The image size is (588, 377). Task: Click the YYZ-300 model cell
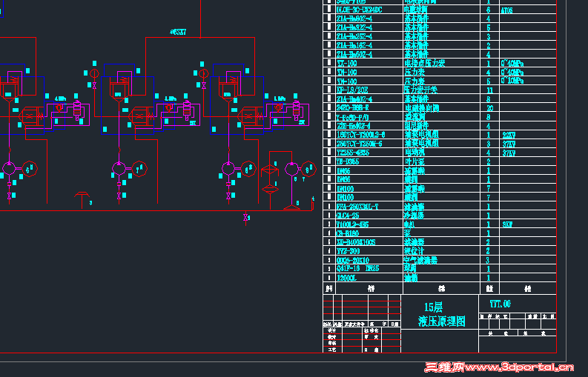coord(348,251)
